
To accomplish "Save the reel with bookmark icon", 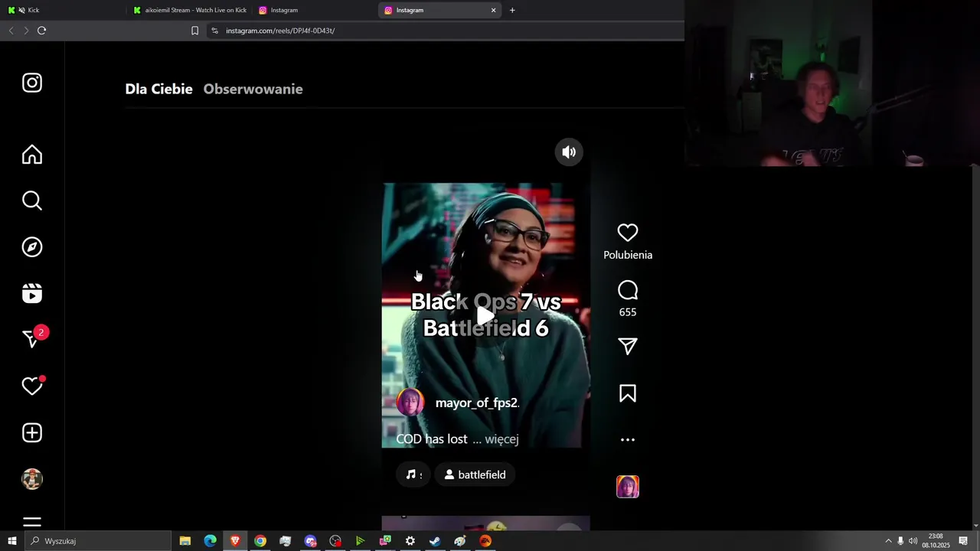I will [628, 393].
